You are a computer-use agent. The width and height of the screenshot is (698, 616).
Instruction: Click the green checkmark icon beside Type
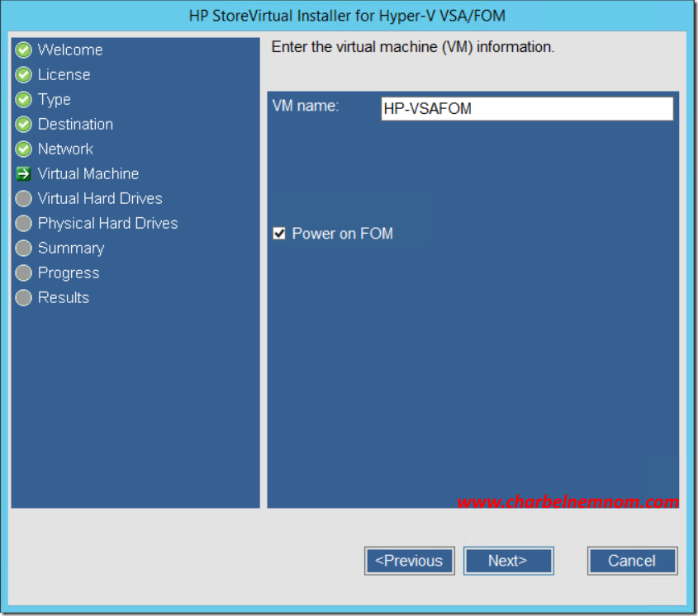point(24,100)
